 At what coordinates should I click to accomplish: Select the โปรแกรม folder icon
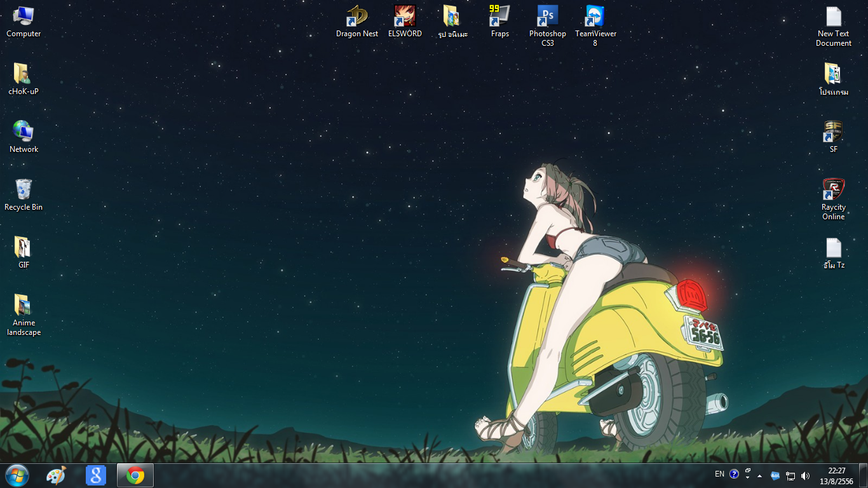[834, 79]
